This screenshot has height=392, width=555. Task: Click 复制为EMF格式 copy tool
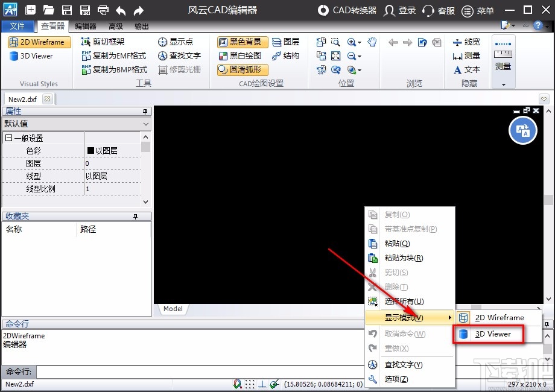(114, 55)
